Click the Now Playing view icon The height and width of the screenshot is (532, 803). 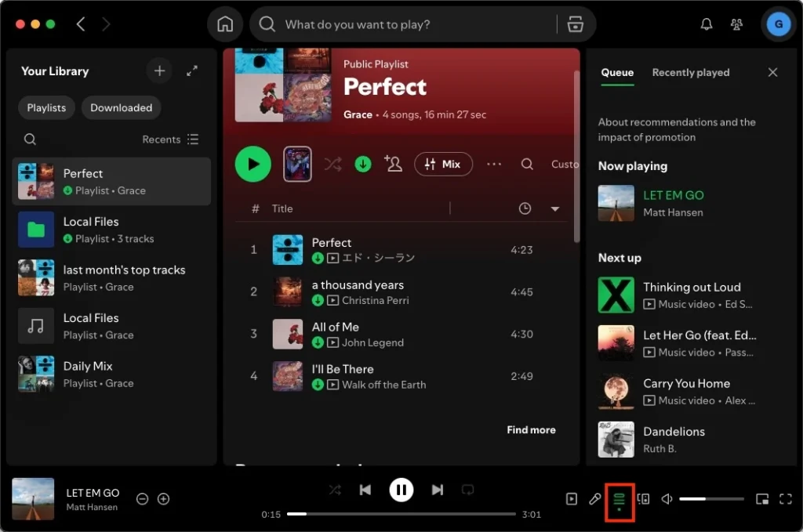[571, 498]
